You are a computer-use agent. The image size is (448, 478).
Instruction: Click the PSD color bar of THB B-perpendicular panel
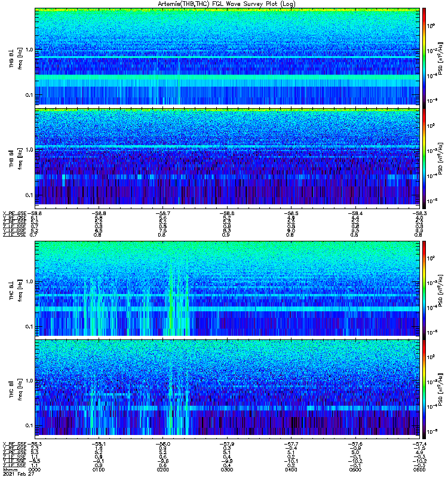click(424, 57)
